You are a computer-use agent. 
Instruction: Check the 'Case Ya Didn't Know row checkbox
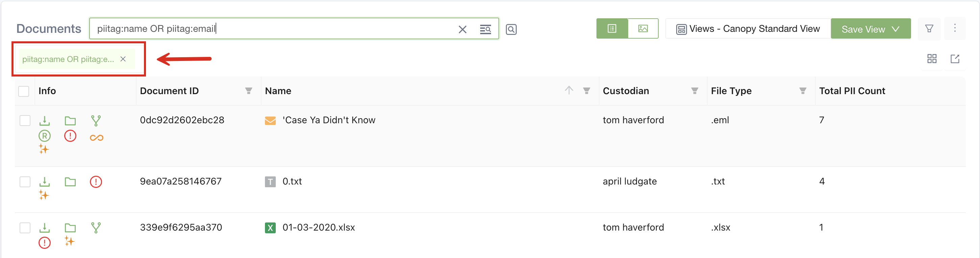pos(25,121)
